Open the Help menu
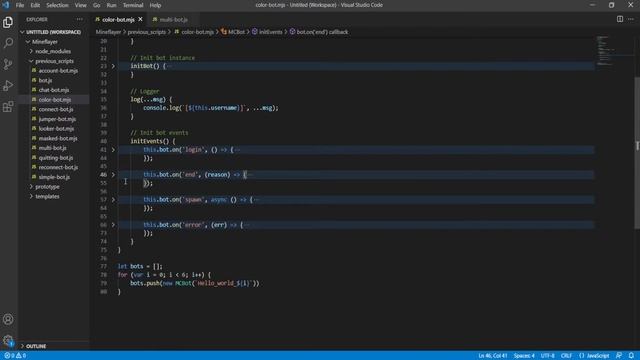The height and width of the screenshot is (360, 640). (155, 5)
